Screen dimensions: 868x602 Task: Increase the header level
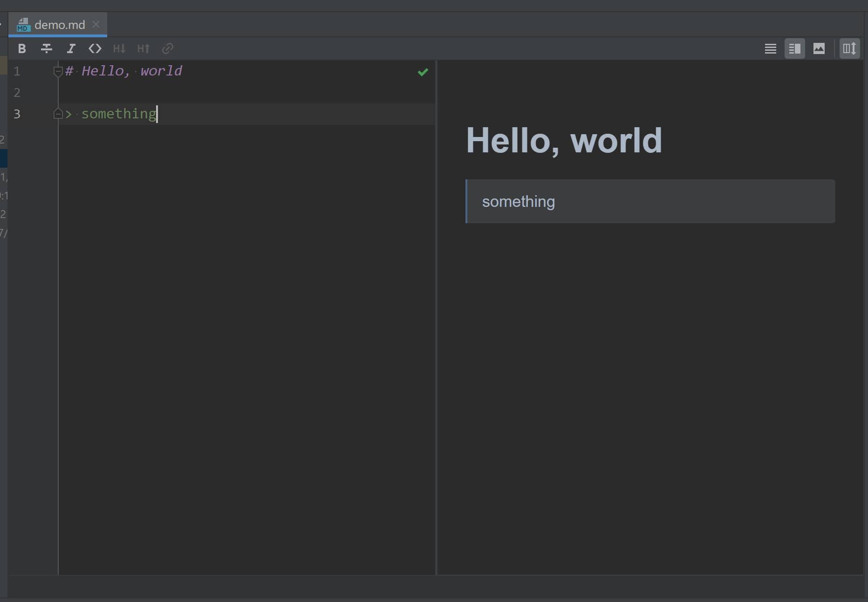click(144, 48)
